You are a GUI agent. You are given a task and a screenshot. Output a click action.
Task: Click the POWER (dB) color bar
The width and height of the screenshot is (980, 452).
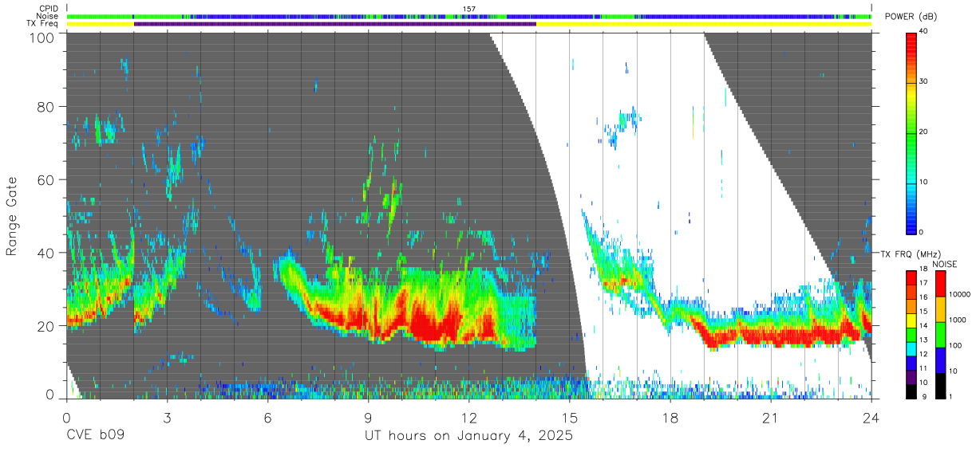tap(911, 132)
